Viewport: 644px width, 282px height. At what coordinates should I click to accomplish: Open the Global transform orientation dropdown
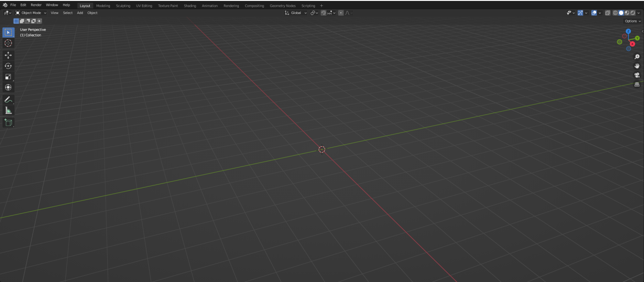296,13
